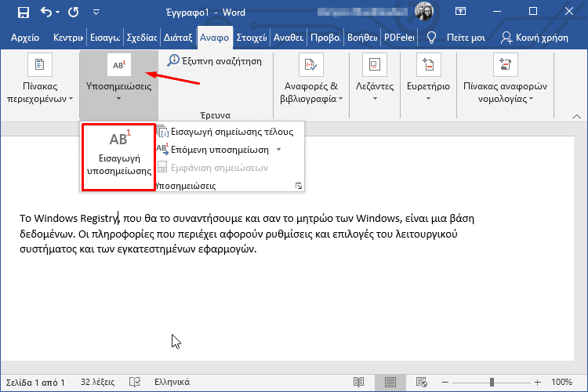Click the Save icon in title bar
Viewport: 588px width, 392px height.
(x=24, y=13)
